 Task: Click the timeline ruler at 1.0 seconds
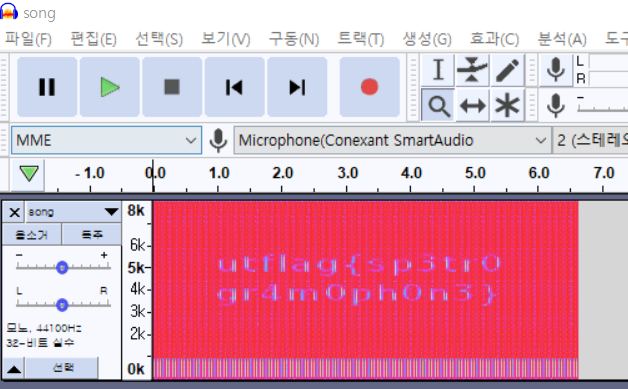coord(219,173)
